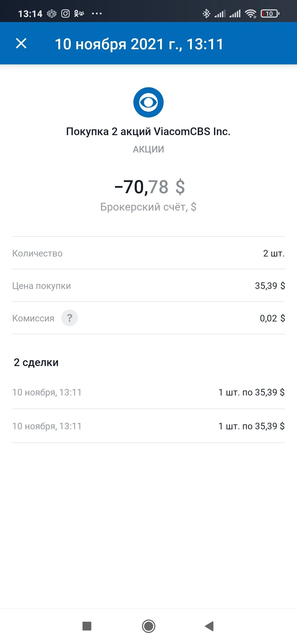The height and width of the screenshot is (644, 297).
Task: Open commission help question mark
Action: coord(70,318)
